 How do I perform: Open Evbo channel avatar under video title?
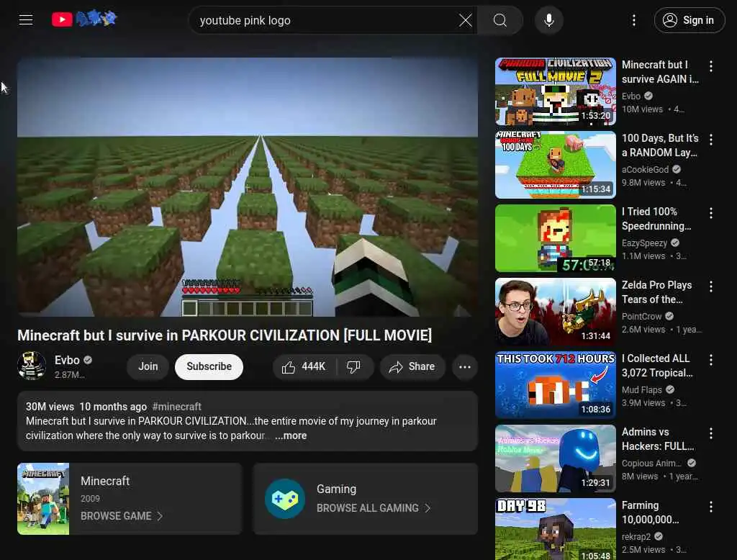[x=32, y=366]
